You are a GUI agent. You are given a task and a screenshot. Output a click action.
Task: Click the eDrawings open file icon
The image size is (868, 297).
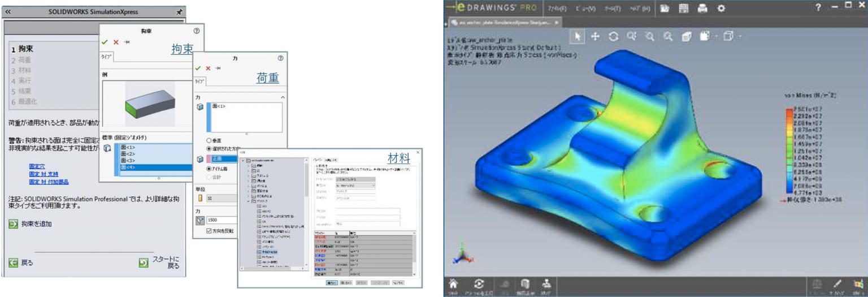click(x=665, y=8)
